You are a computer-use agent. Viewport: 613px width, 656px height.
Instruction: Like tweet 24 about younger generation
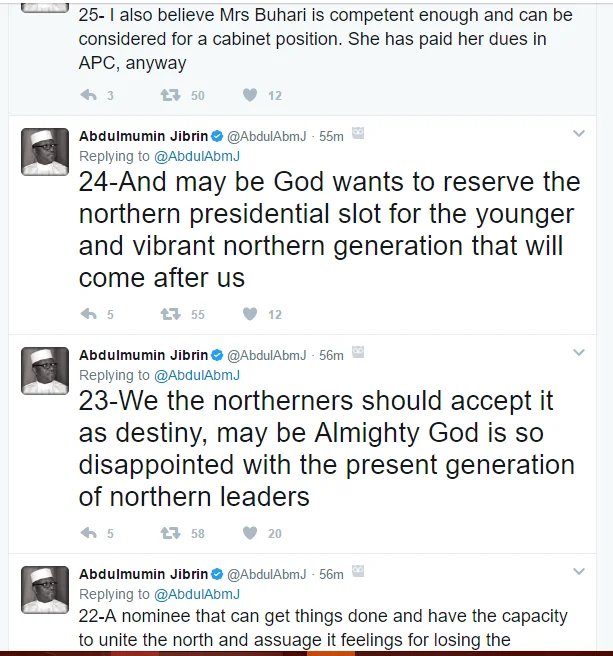pos(250,314)
